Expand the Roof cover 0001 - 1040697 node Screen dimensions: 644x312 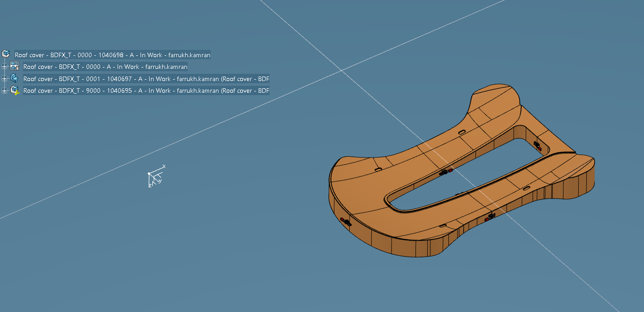tap(5, 79)
